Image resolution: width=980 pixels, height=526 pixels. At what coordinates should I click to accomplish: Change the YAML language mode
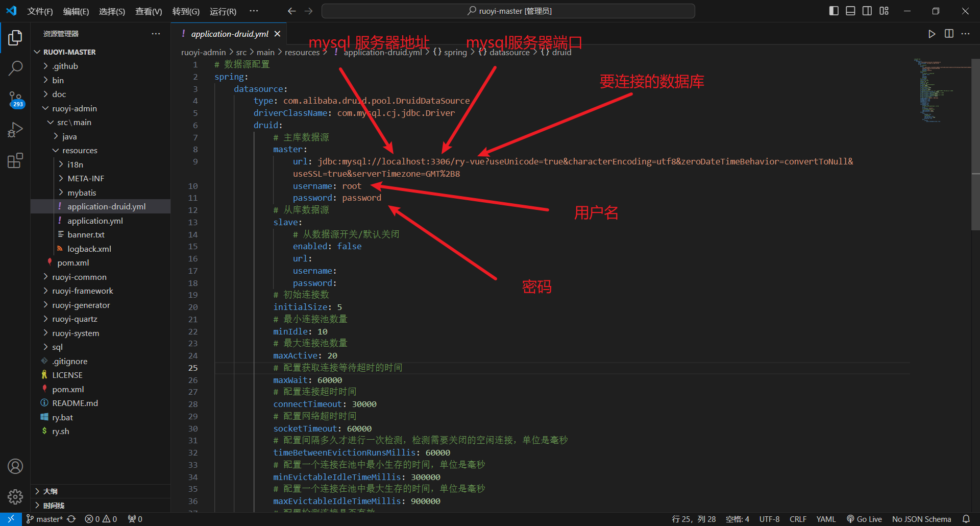[826, 519]
